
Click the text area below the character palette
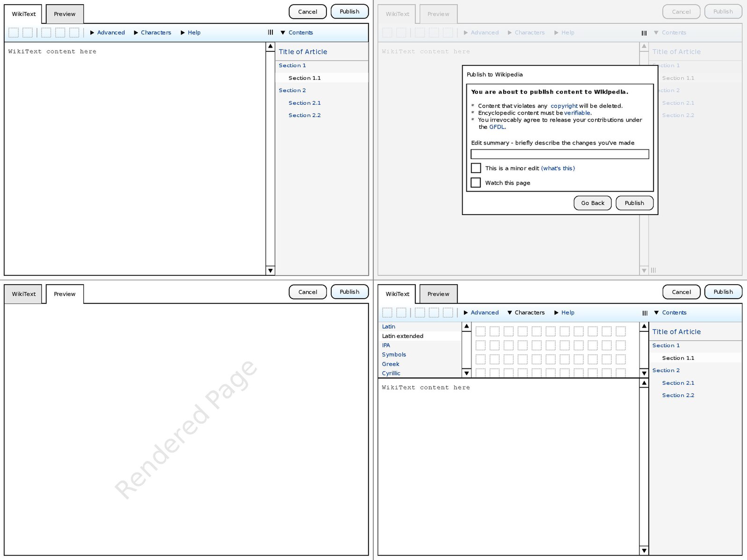pos(509,467)
